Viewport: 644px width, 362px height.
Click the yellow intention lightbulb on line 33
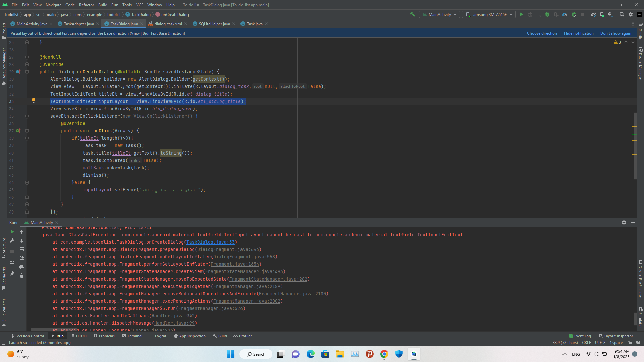click(x=34, y=100)
